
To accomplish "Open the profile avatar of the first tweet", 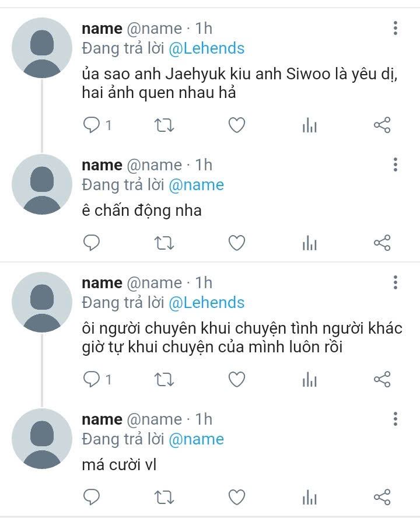I will pyautogui.click(x=41, y=48).
